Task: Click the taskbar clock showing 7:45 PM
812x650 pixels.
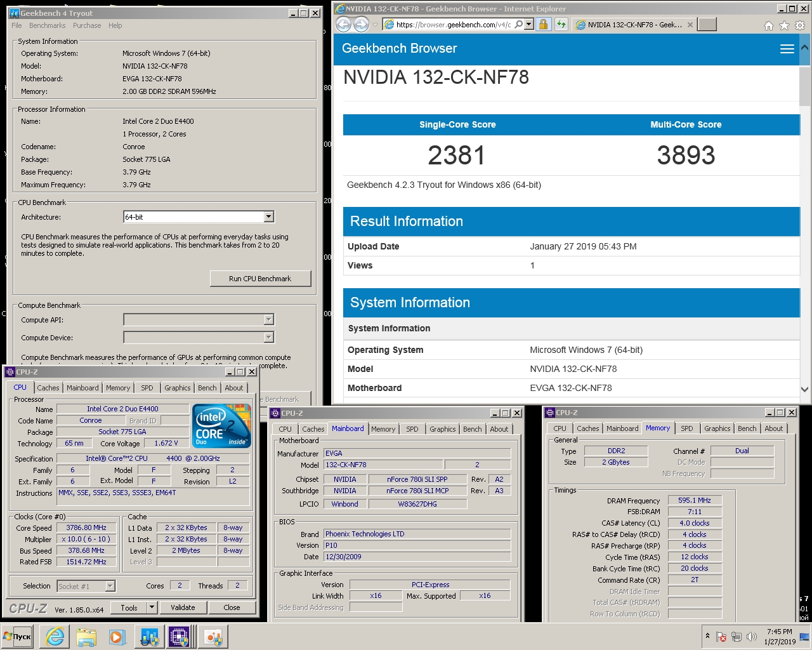Action: (780, 637)
